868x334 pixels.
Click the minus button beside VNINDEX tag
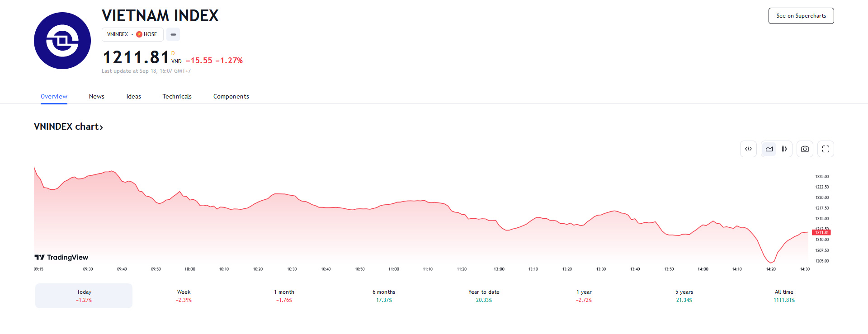click(x=173, y=34)
